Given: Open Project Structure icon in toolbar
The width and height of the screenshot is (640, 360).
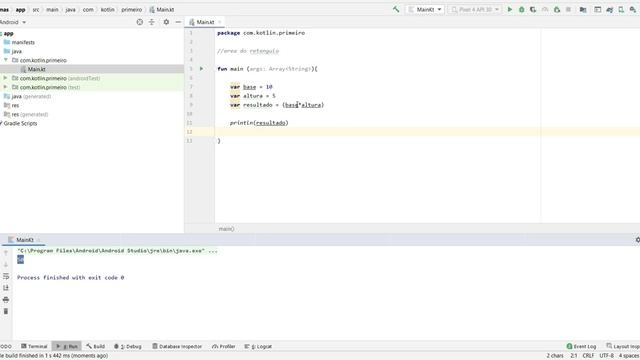Looking at the screenshot, I should [583, 9].
